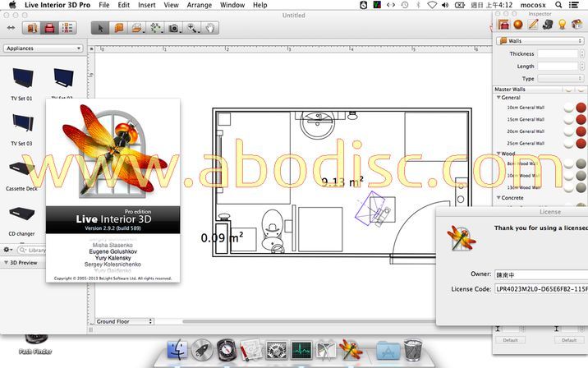Image resolution: width=588 pixels, height=368 pixels.
Task: Toggle the project tree list view
Action: pyautogui.click(x=67, y=28)
